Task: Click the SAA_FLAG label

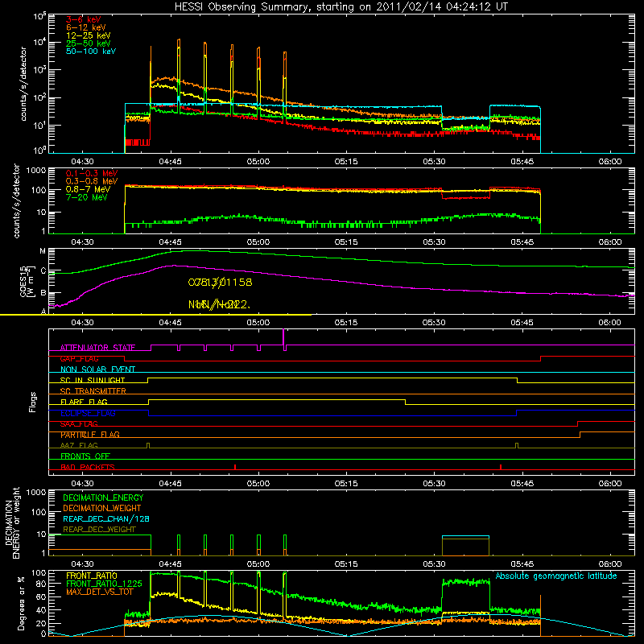Action: [x=79, y=423]
